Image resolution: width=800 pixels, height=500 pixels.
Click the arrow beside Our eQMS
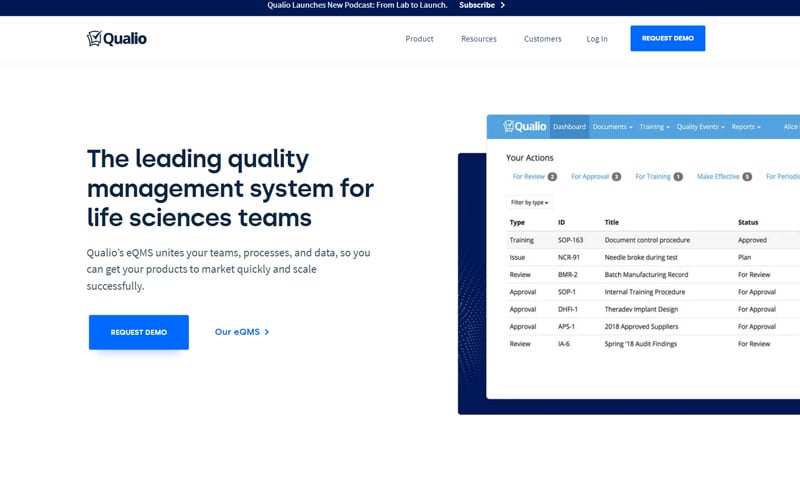[x=266, y=332]
